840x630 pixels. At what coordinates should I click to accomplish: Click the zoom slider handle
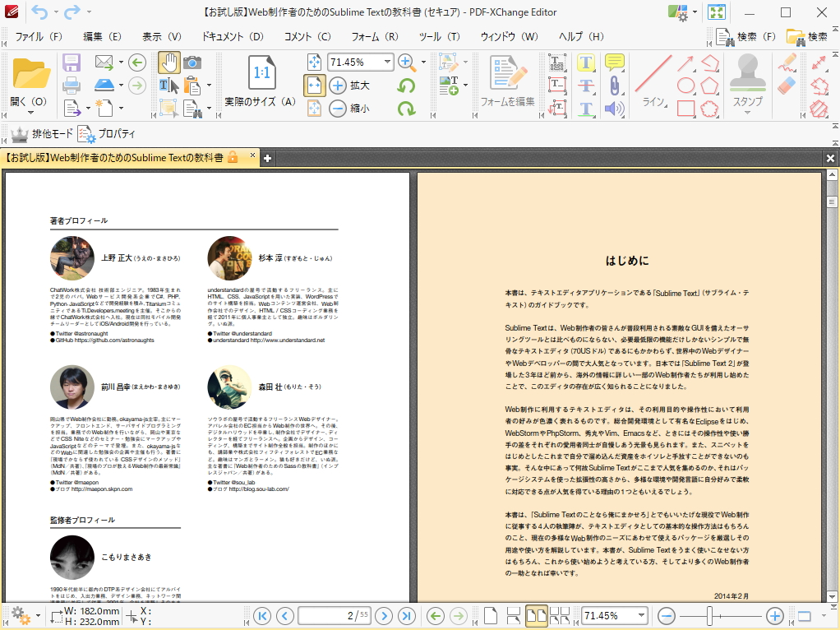709,615
